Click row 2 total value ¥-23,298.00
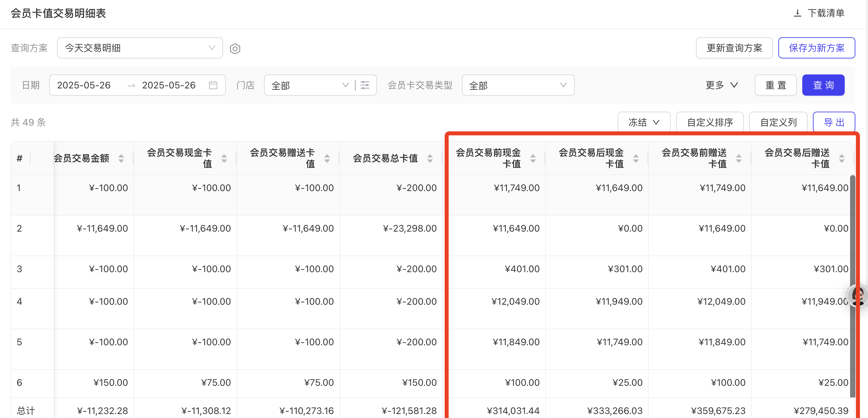Viewport: 868px width, 418px height. tap(410, 228)
